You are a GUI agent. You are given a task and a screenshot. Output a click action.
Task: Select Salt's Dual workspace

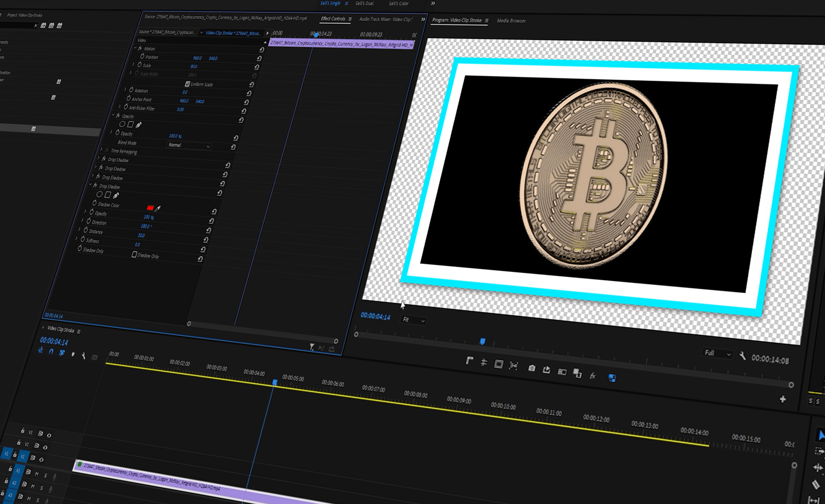tap(364, 3)
